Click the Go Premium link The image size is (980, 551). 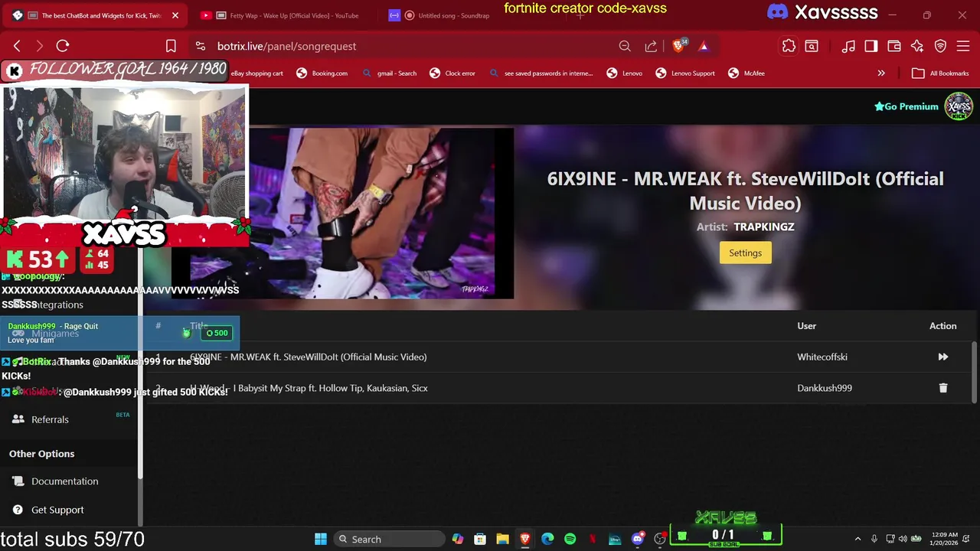pyautogui.click(x=906, y=106)
